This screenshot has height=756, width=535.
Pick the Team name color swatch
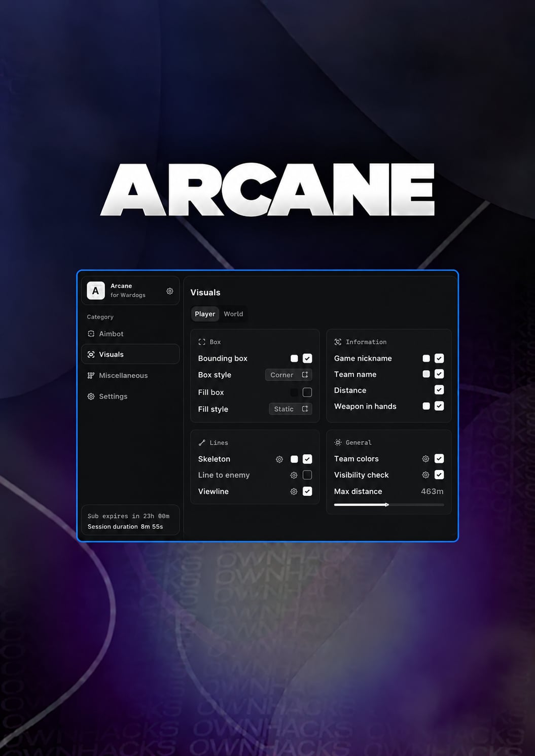point(426,374)
